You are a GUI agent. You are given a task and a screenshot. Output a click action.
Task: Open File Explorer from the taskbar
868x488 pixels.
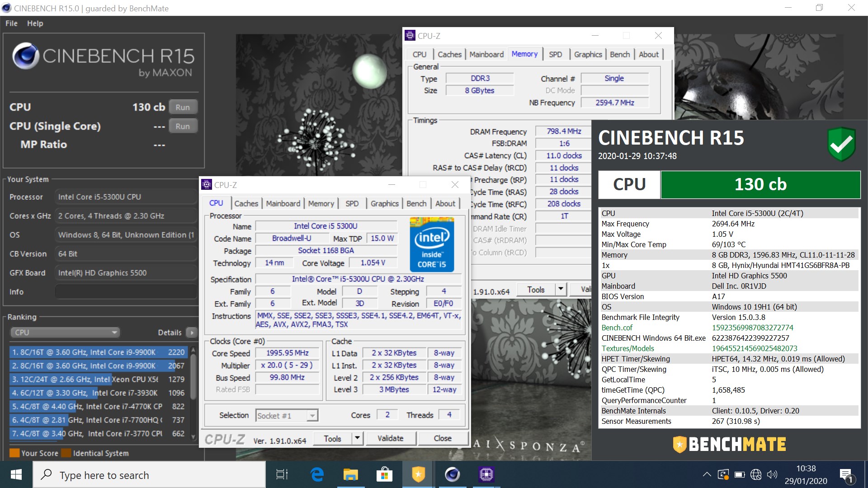(350, 474)
